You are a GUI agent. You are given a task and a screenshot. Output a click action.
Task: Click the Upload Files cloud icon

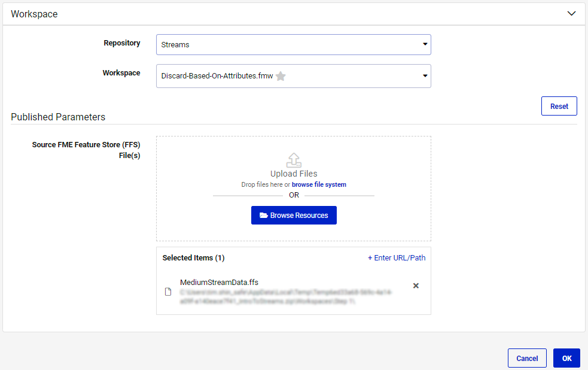click(293, 159)
